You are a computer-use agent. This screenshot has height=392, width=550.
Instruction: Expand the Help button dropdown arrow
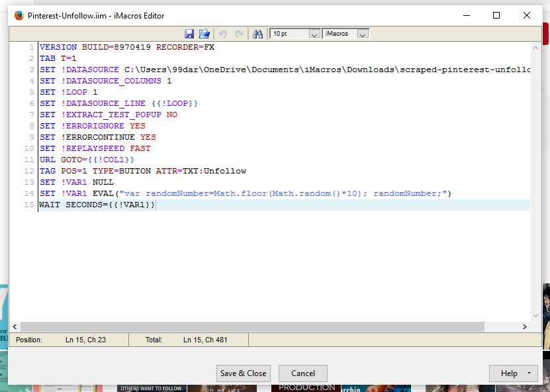pyautogui.click(x=529, y=373)
